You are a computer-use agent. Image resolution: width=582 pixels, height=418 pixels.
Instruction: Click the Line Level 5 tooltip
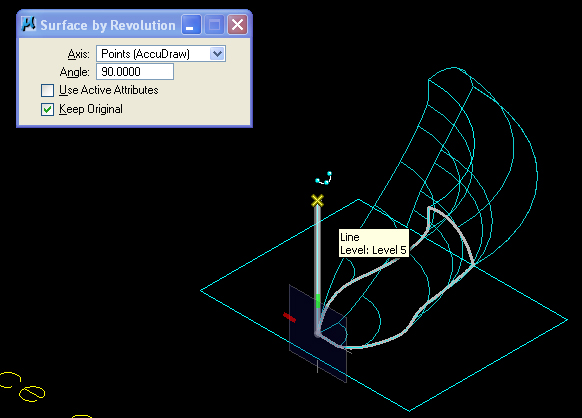tap(374, 243)
